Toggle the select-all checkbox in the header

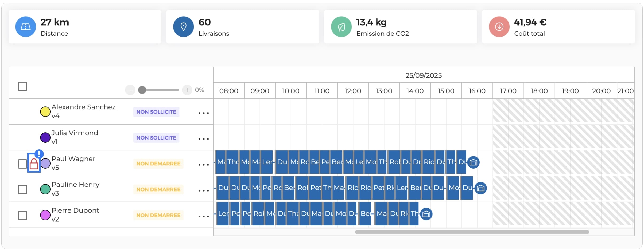point(22,86)
